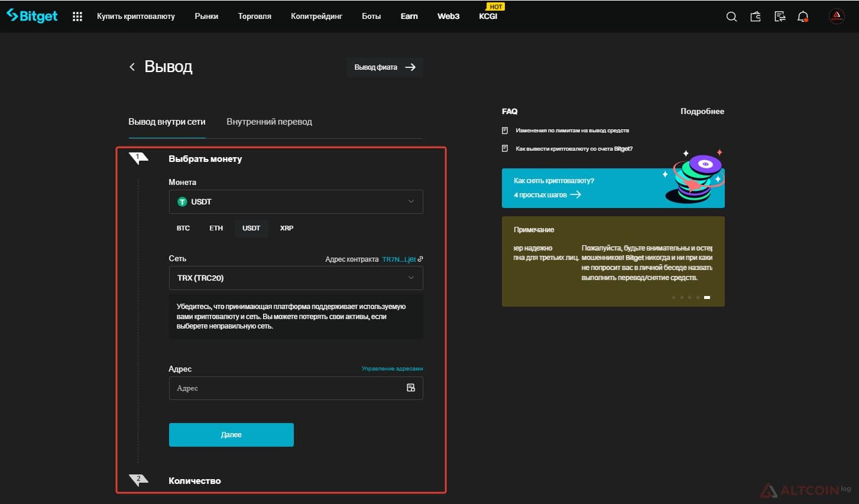The width and height of the screenshot is (859, 504).
Task: Open the Копитрейдинг menu
Action: tap(316, 17)
